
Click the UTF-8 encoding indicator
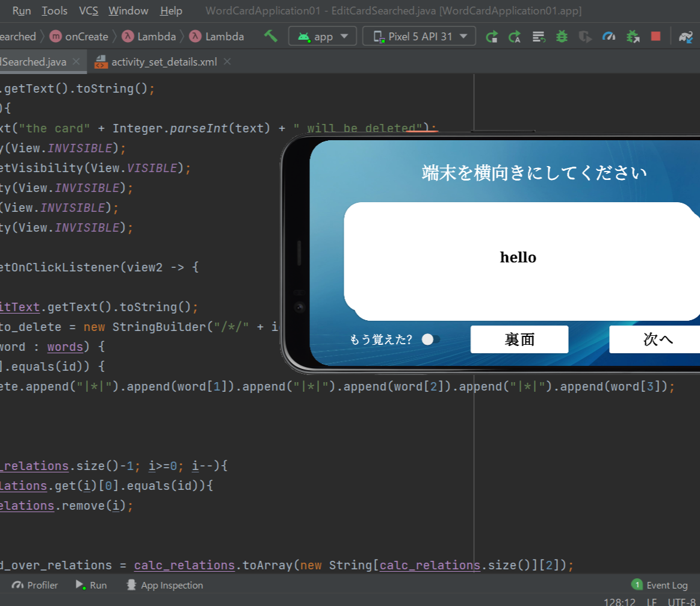pos(682,602)
